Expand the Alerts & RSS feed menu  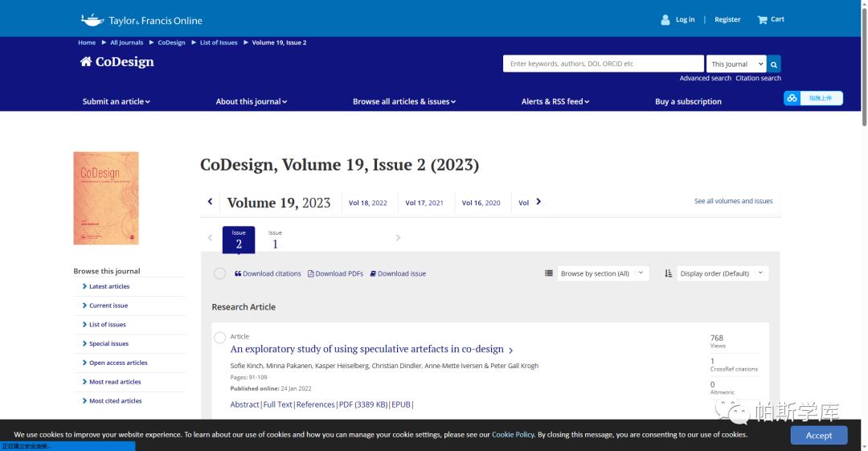point(555,101)
